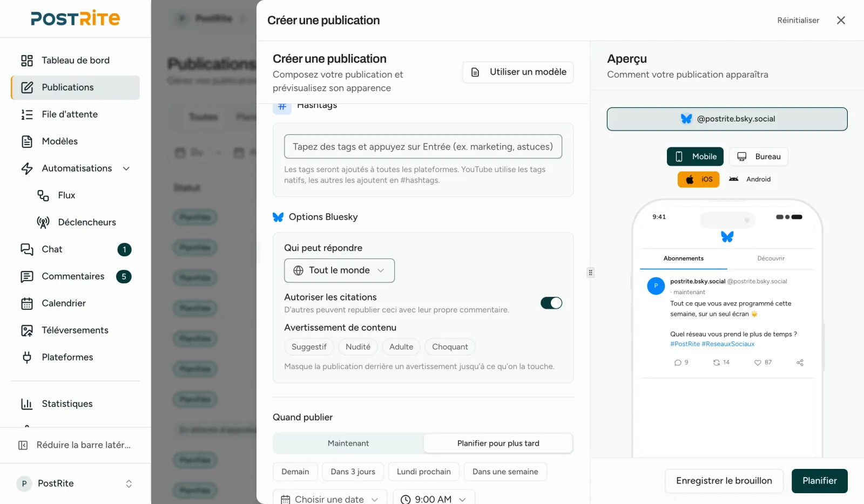This screenshot has height=504, width=864.
Task: Open PostRite account switcher
Action: click(75, 483)
